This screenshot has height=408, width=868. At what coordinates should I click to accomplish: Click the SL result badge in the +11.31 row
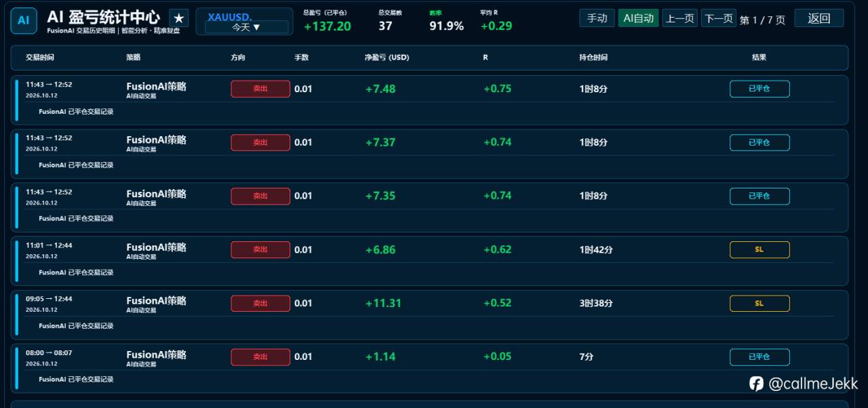(x=759, y=303)
